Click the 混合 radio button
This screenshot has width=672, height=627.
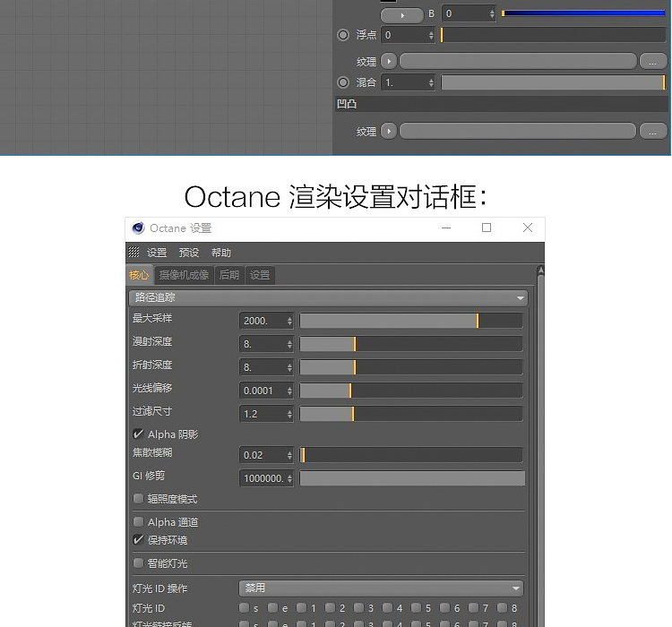pyautogui.click(x=343, y=82)
